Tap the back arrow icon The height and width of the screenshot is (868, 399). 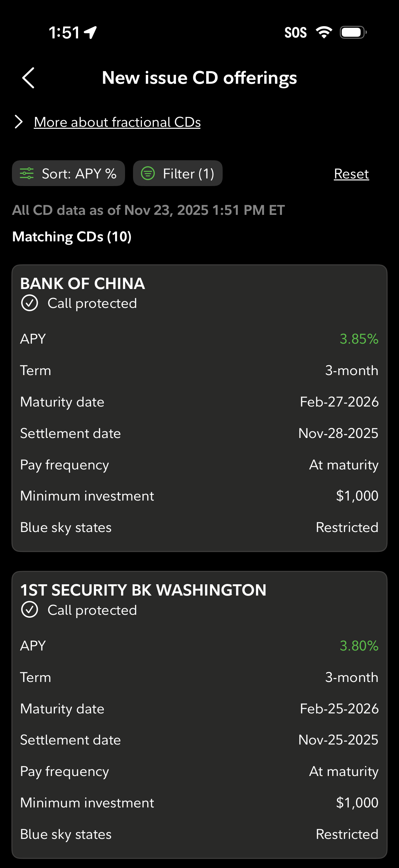coord(28,78)
